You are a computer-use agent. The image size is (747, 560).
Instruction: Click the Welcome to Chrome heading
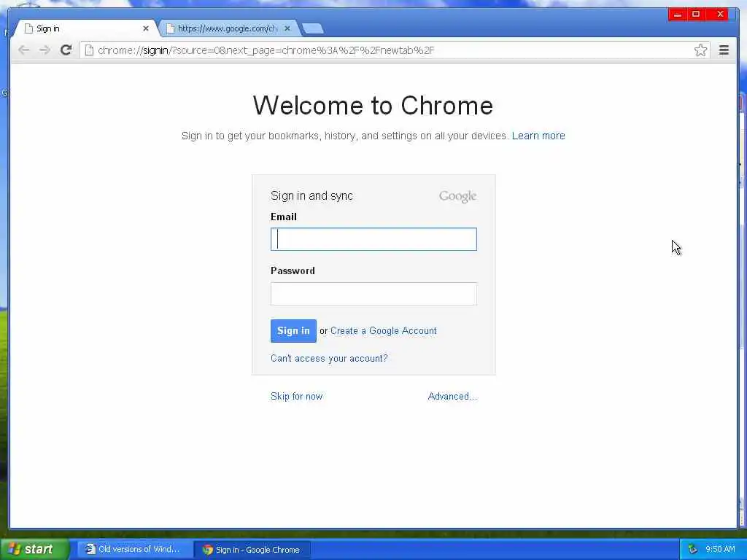pyautogui.click(x=373, y=105)
